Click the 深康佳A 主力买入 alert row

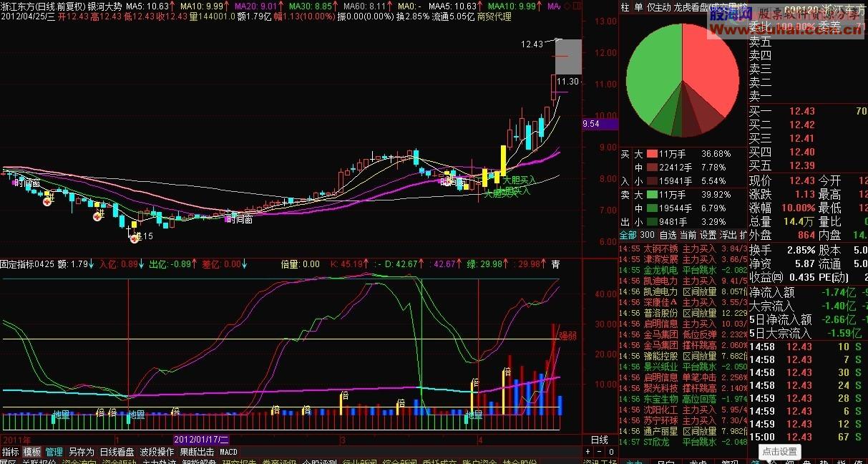[x=683, y=302]
